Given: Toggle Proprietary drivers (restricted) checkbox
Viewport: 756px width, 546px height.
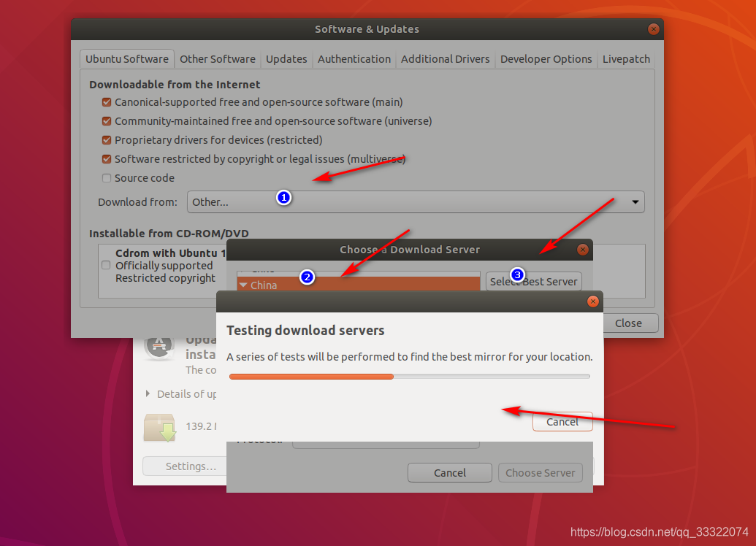Looking at the screenshot, I should click(x=107, y=140).
